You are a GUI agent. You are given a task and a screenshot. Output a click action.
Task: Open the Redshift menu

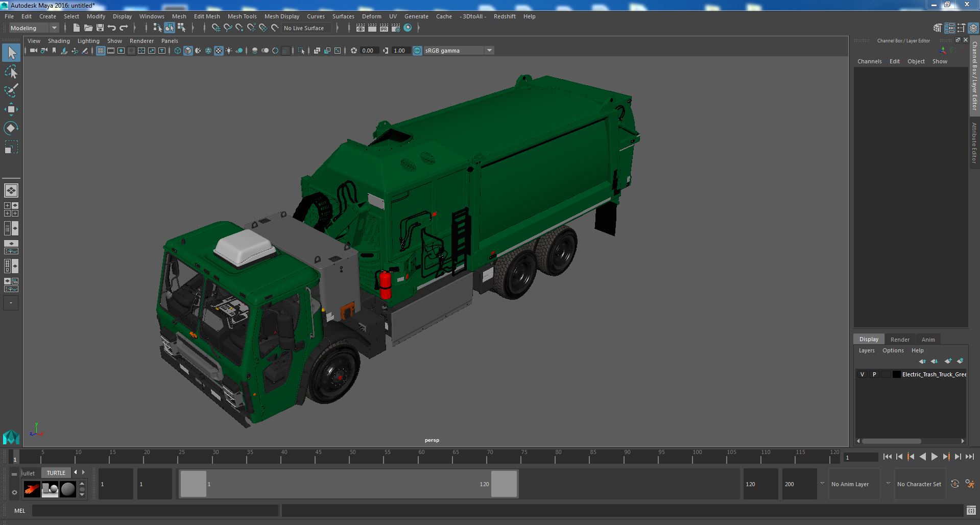pyautogui.click(x=505, y=16)
